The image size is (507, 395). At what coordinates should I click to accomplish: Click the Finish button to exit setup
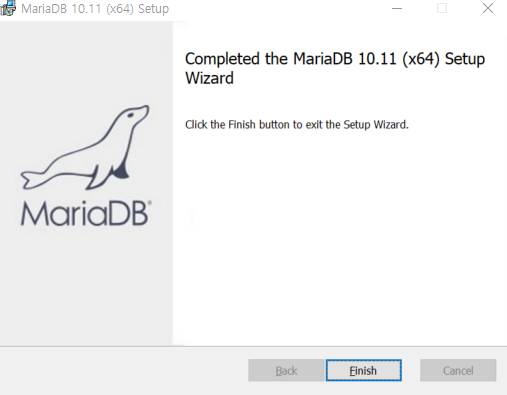click(x=363, y=370)
